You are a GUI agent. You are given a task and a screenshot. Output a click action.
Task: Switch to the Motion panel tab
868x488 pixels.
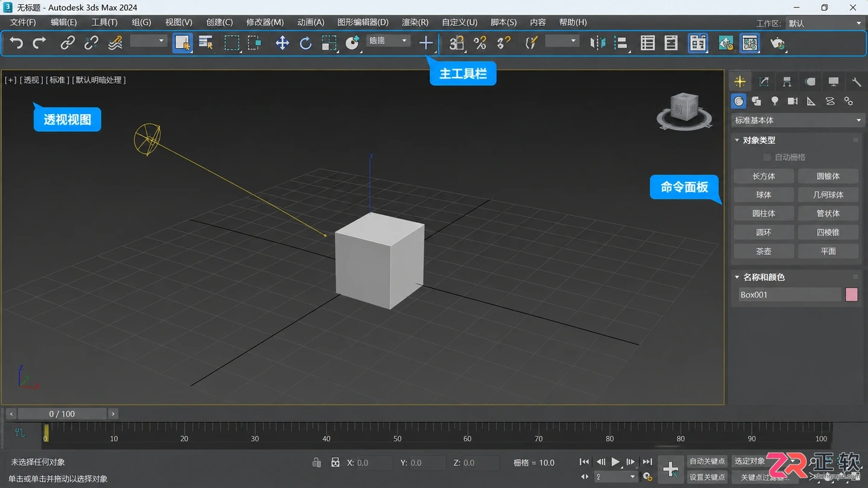[x=810, y=81]
